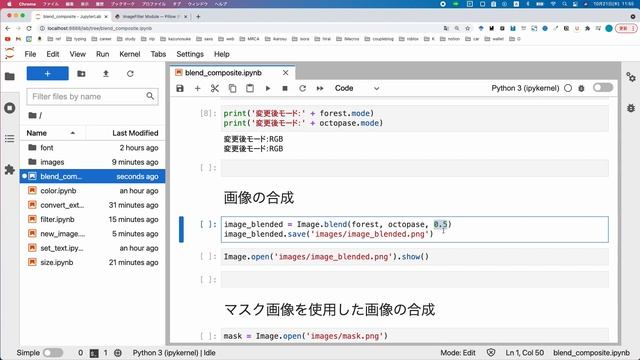Open the Tabs menu

tap(158, 54)
